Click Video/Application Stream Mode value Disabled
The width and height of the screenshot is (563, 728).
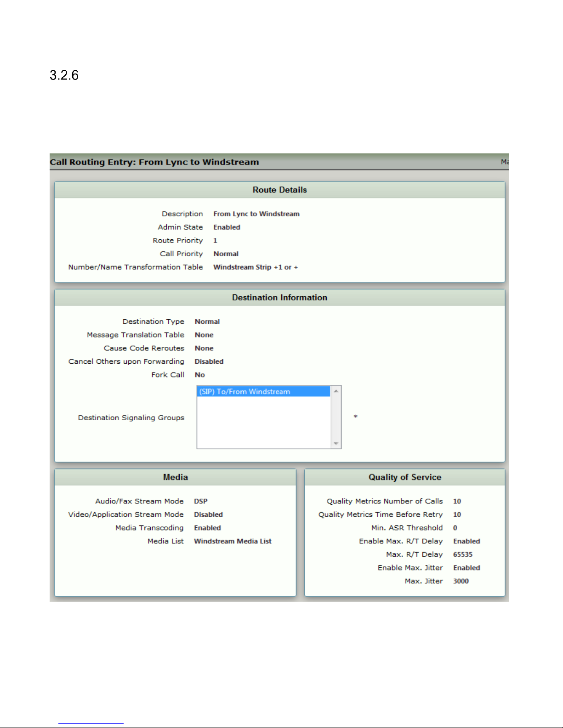coord(208,515)
